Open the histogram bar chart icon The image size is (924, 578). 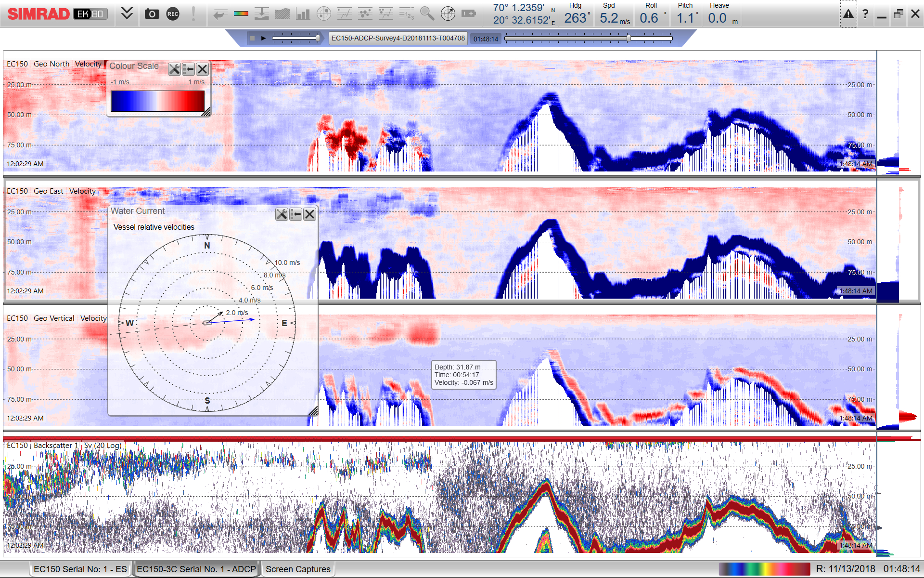tap(303, 14)
